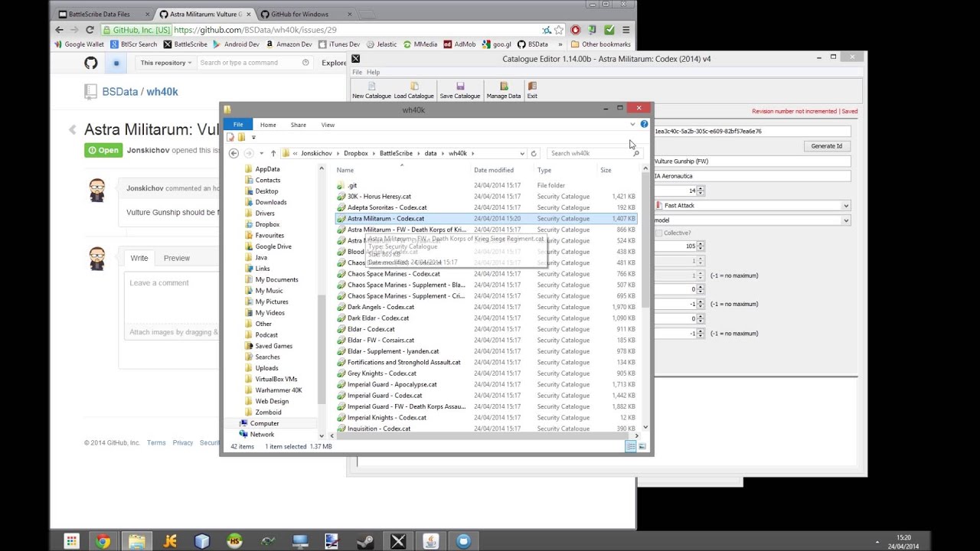Viewport: 980px width, 551px height.
Task: Select Adepta Sororitas - Codex.cat file
Action: click(x=387, y=207)
